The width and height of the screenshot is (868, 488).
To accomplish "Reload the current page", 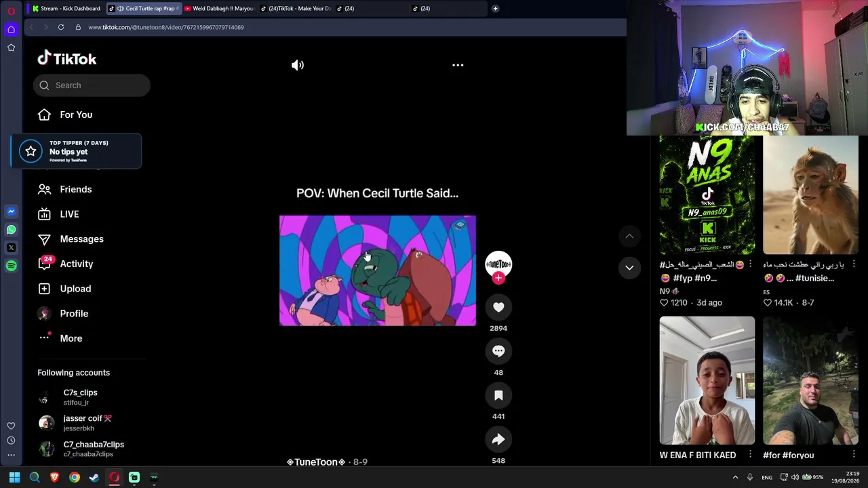I will (61, 27).
